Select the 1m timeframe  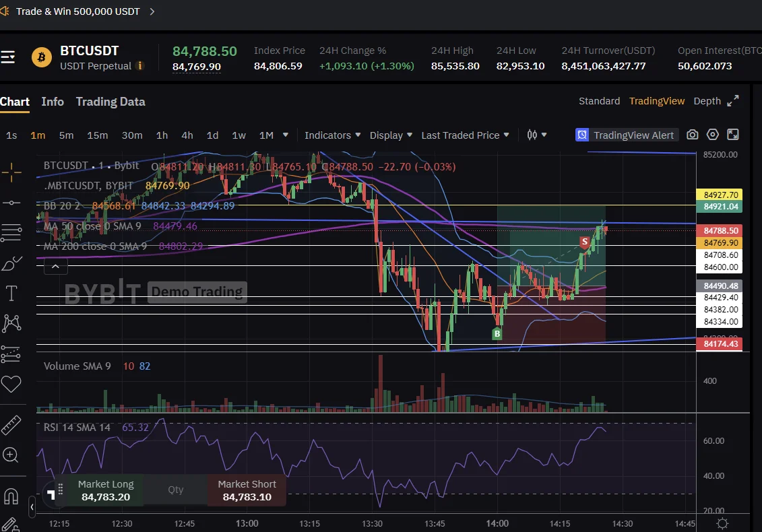coord(38,135)
